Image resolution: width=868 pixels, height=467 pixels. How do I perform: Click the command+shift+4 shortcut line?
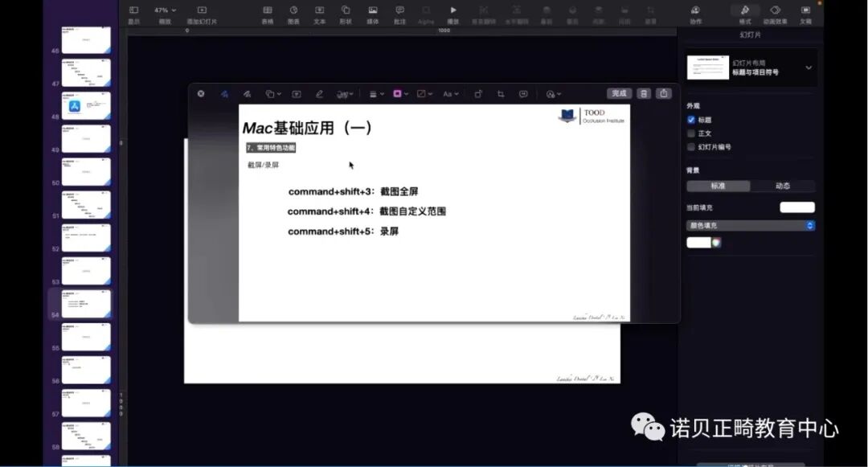(366, 211)
